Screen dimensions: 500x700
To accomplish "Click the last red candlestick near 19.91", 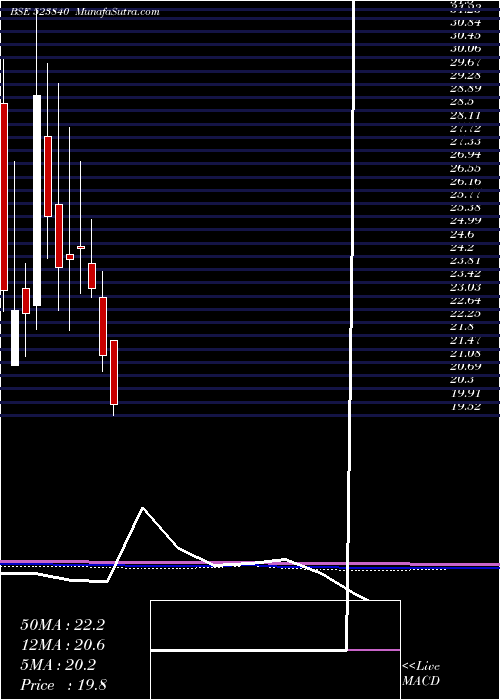I will (x=114, y=372).
